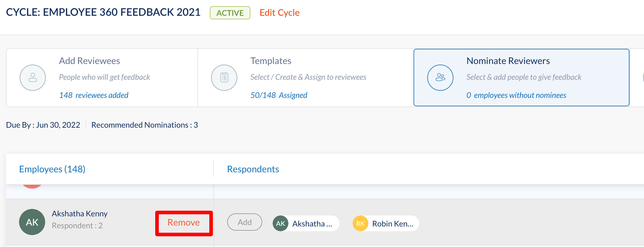The image size is (644, 247).
Task: Click Edit Cycle link
Action: pos(279,13)
